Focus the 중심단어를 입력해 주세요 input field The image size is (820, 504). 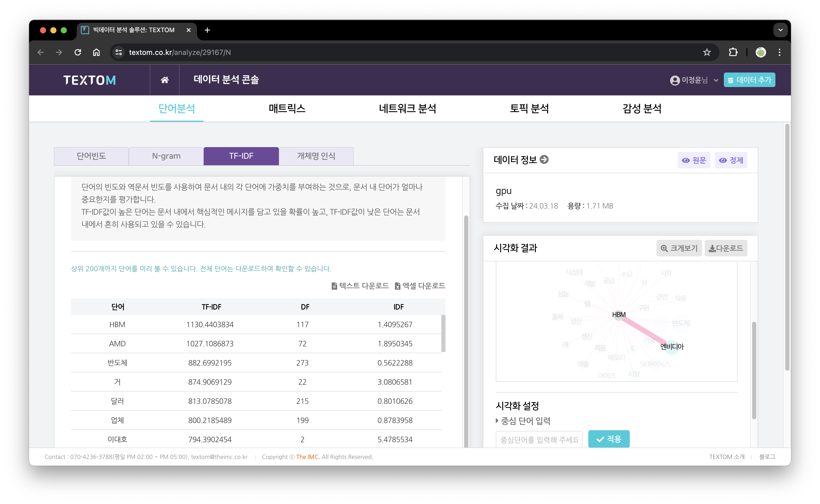click(539, 440)
